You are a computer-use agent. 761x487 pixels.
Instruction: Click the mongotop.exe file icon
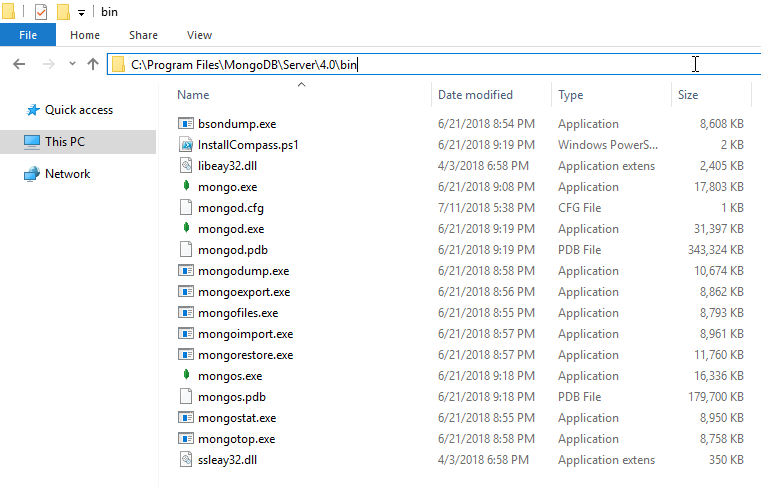(186, 438)
